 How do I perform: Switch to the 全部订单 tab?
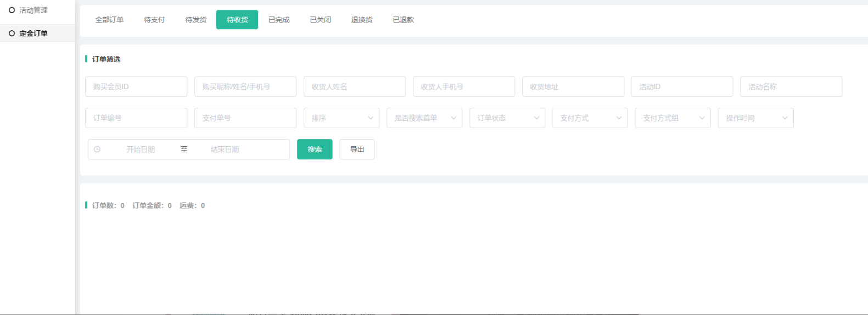click(109, 20)
